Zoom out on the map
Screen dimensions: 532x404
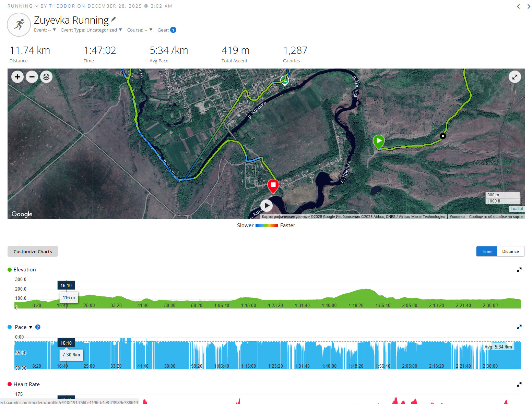[x=32, y=77]
